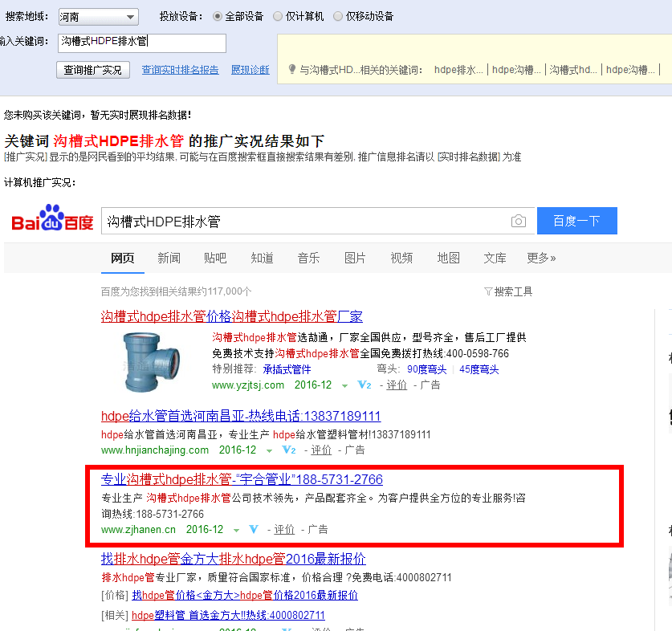Switch to the 贴吧 tab
The image size is (672, 631).
tap(215, 258)
